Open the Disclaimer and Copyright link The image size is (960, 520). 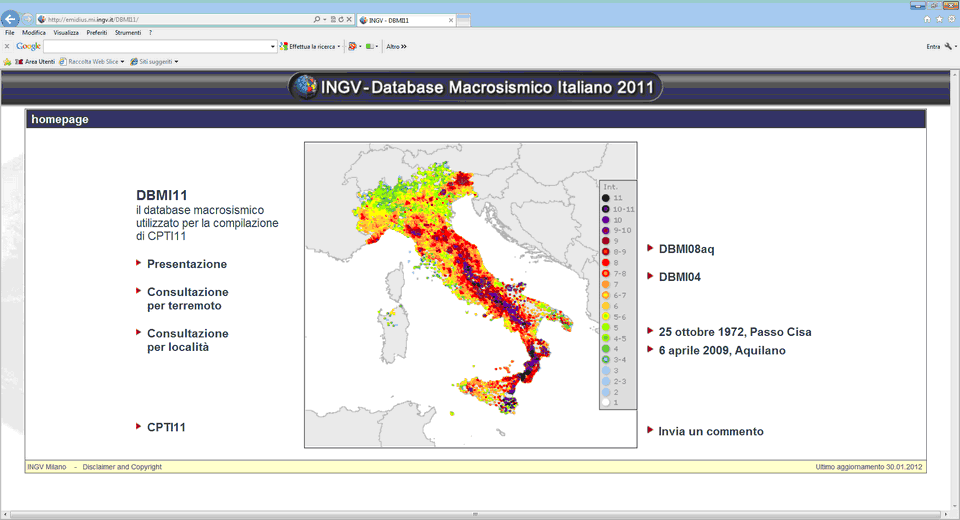click(x=122, y=467)
